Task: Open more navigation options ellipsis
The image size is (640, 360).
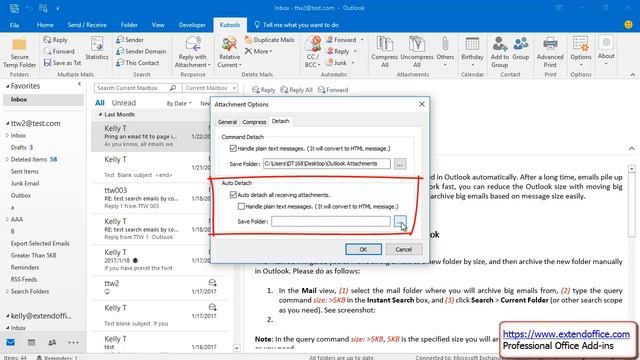Action: point(73,342)
